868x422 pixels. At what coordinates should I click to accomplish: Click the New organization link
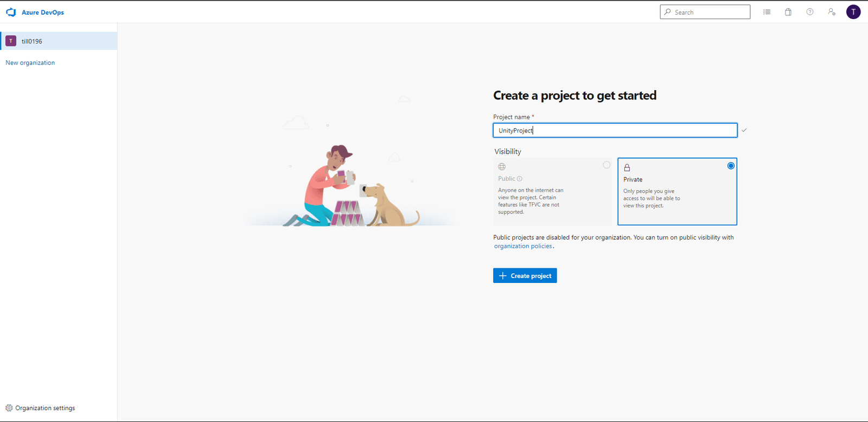(x=30, y=63)
